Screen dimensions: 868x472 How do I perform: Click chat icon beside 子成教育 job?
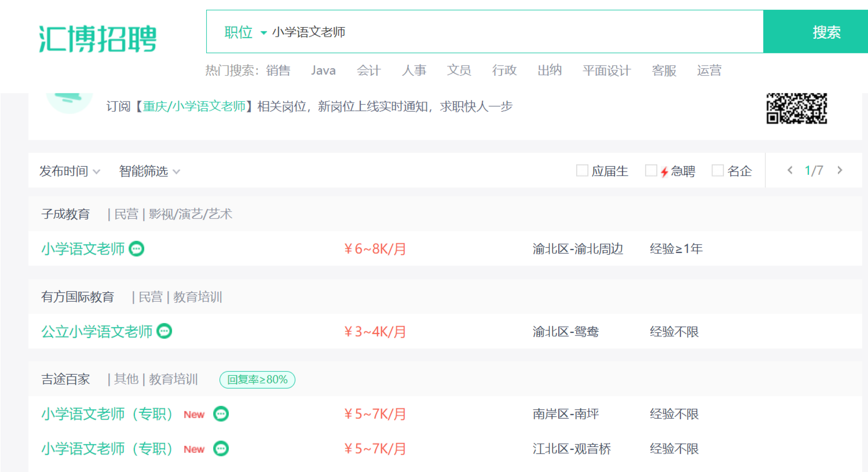click(137, 249)
